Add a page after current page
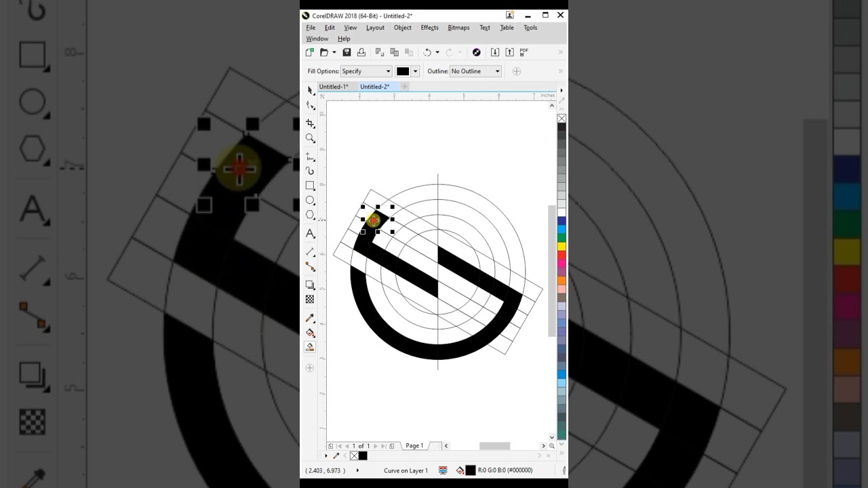 392,446
